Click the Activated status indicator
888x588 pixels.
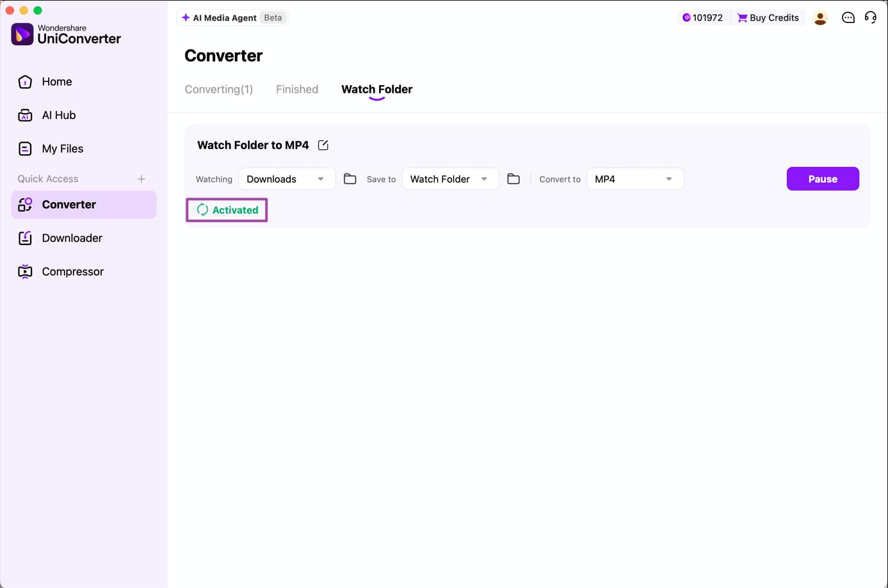227,210
